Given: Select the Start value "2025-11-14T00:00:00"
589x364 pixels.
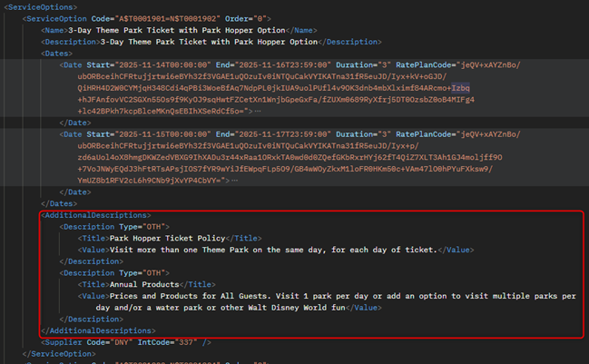Looking at the screenshot, I should coord(163,65).
